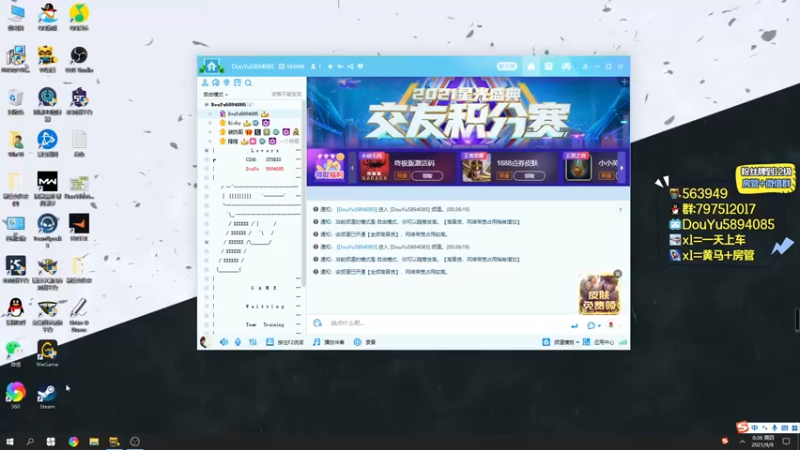
Task: Click the right arrow of rewards carousel
Action: [621, 168]
